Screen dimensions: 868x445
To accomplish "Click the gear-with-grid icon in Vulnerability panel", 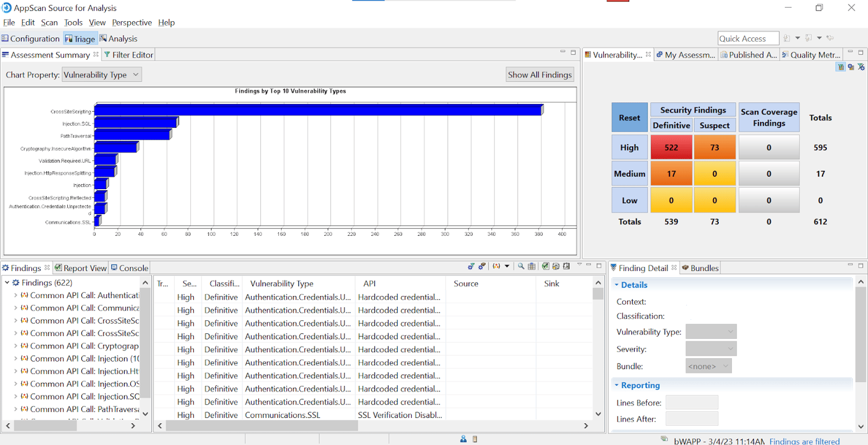I will (x=851, y=67).
